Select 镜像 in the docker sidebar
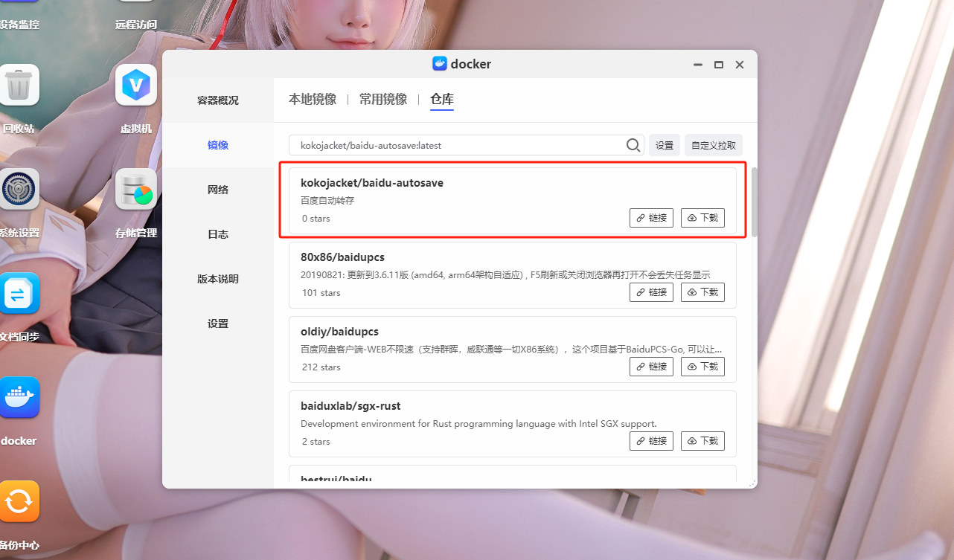Screen dimensions: 954x560 (218, 145)
